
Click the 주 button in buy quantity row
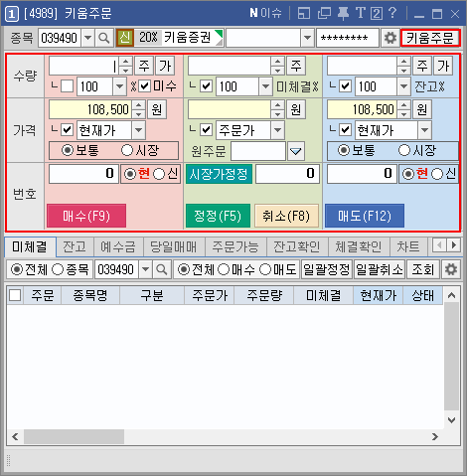pyautogui.click(x=144, y=66)
